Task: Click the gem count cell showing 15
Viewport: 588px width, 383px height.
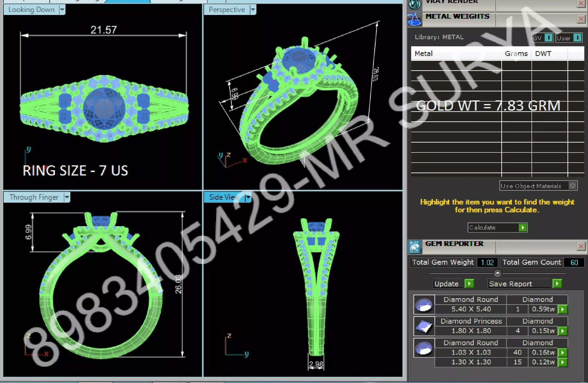Action: click(517, 362)
